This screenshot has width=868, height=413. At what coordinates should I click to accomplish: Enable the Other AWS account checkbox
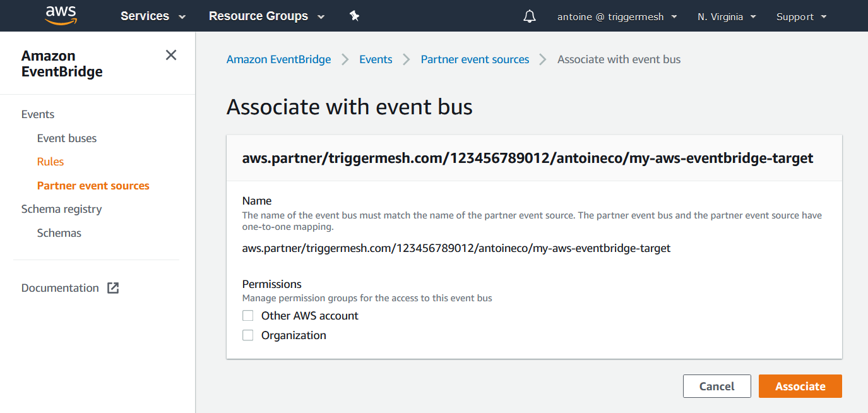[x=248, y=316]
